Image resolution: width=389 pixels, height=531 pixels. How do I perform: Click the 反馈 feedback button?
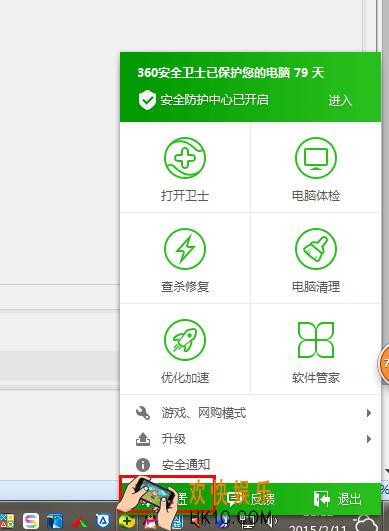point(251,499)
